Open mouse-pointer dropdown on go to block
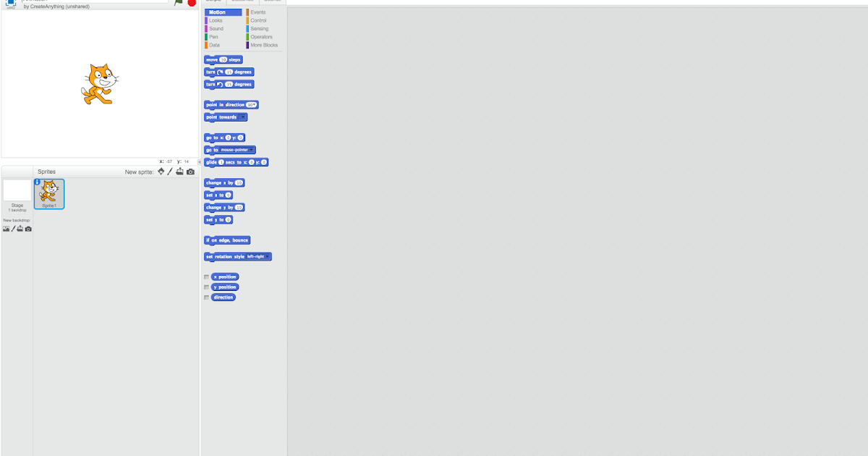Viewport: 868px width, 456px height. [237, 150]
